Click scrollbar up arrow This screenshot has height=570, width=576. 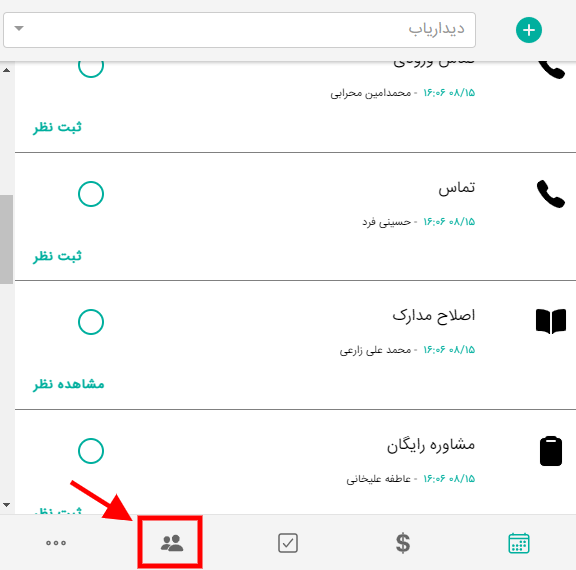tap(6, 70)
